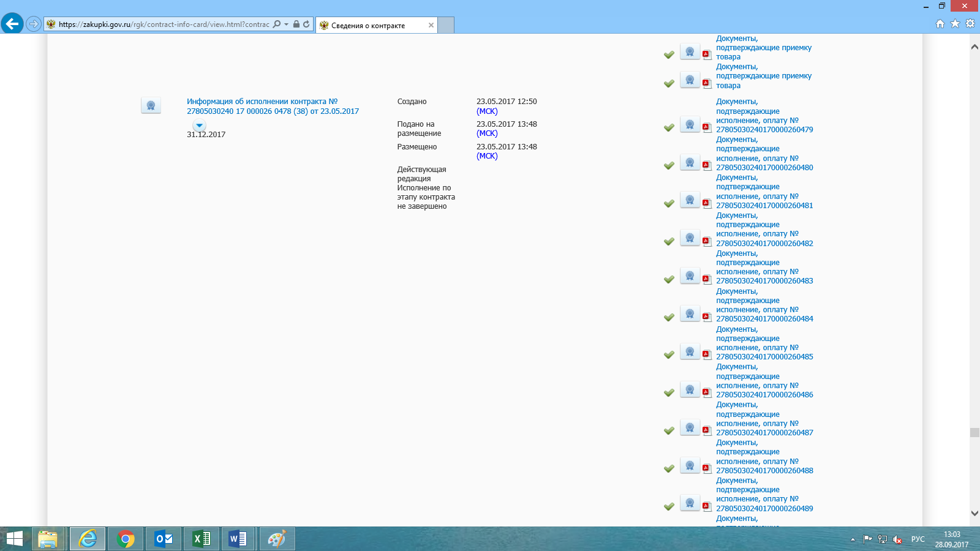Open PDF icon for document 27805030240170000260481
This screenshot has height=551, width=980.
(707, 203)
